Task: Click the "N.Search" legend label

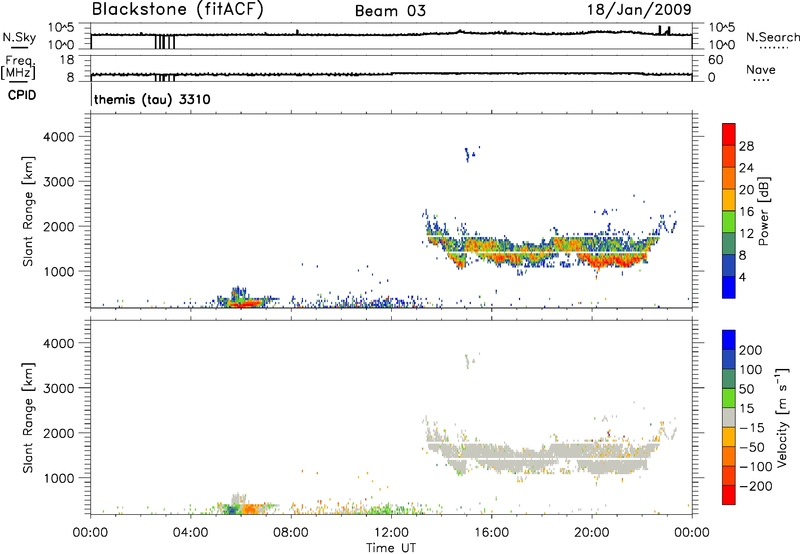Action: (772, 37)
